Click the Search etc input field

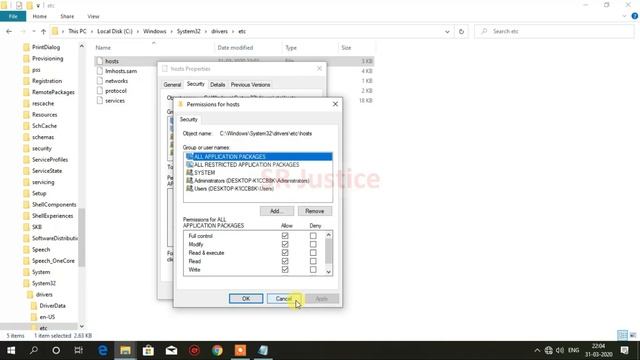[554, 31]
